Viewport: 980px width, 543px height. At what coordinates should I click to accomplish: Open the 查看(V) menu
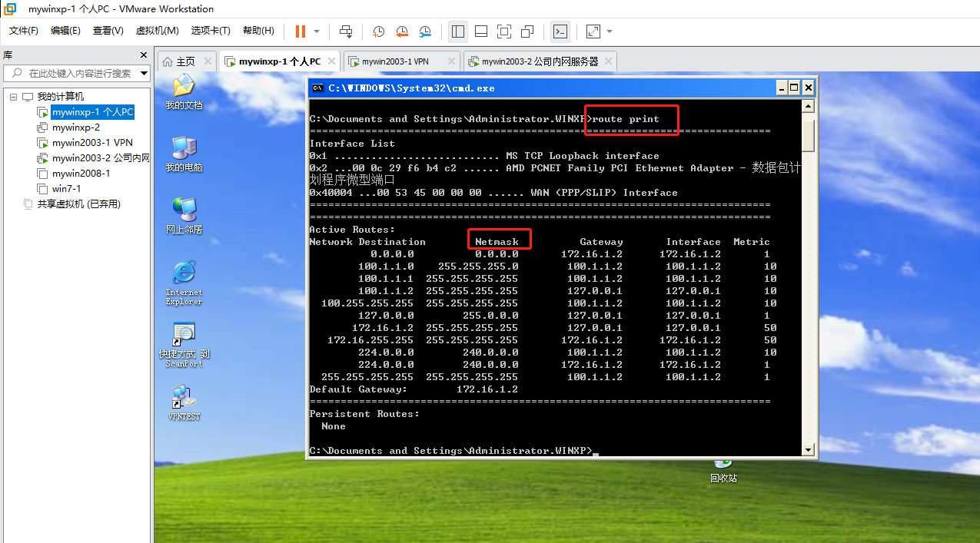point(108,31)
